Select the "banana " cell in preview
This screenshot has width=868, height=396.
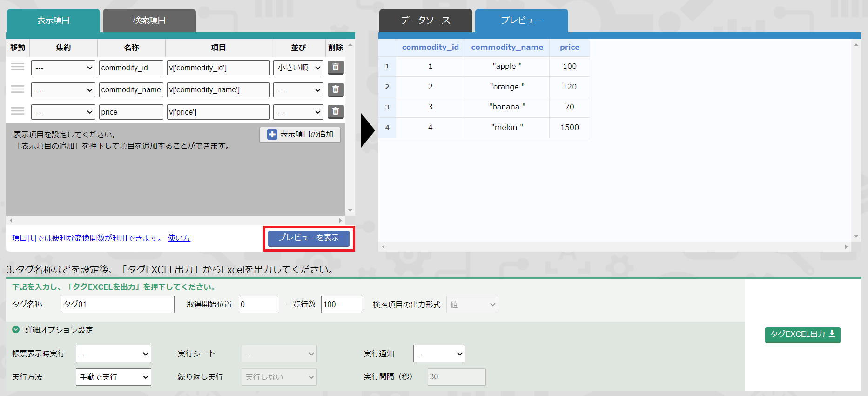click(x=507, y=107)
